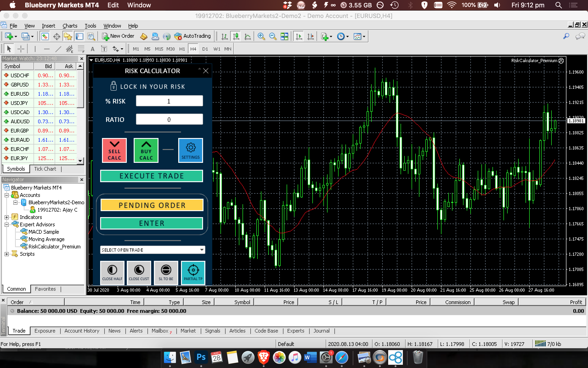
Task: Click the green ENTER button
Action: click(x=152, y=223)
